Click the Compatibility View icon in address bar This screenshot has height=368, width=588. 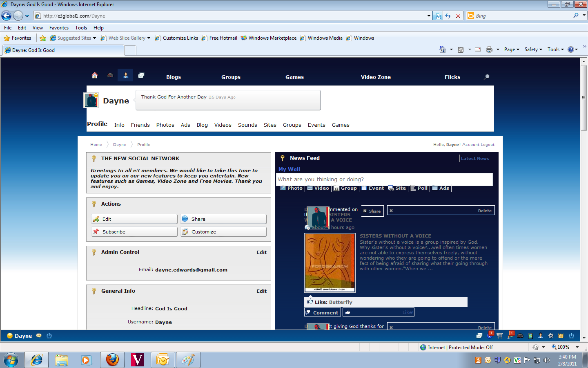click(438, 16)
